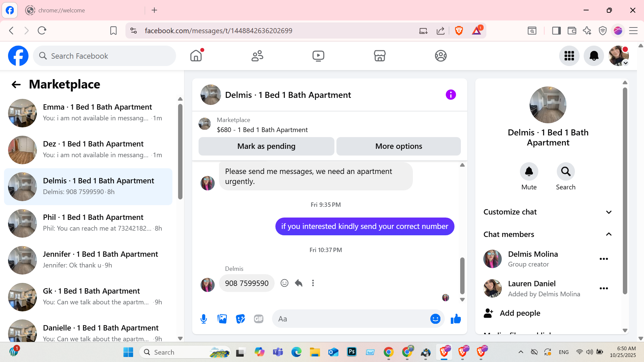Reply to the 908 7599590 message
The width and height of the screenshot is (644, 362).
[x=299, y=283]
